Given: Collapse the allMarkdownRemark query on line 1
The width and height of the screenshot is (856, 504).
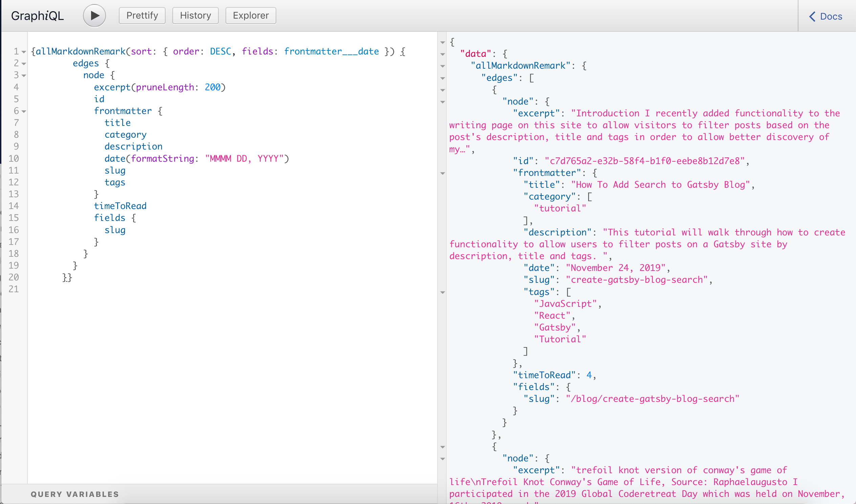Looking at the screenshot, I should [23, 52].
